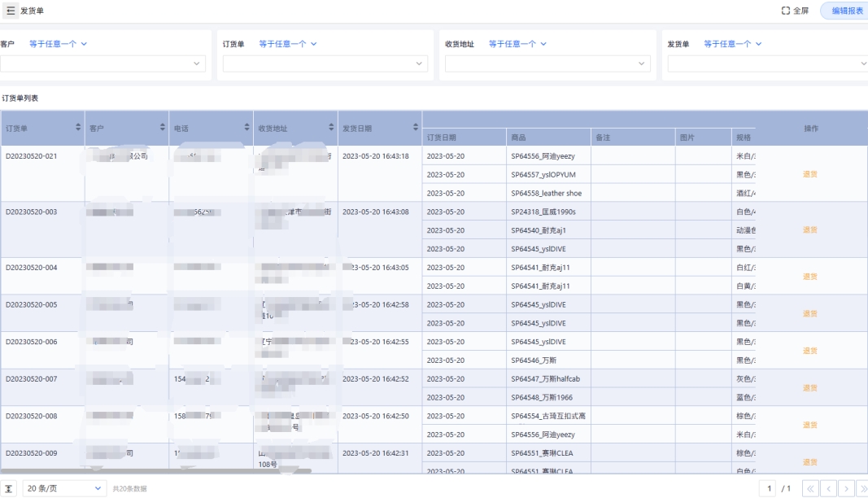
Task: Click 退货 for order D20230520-021
Action: point(810,174)
